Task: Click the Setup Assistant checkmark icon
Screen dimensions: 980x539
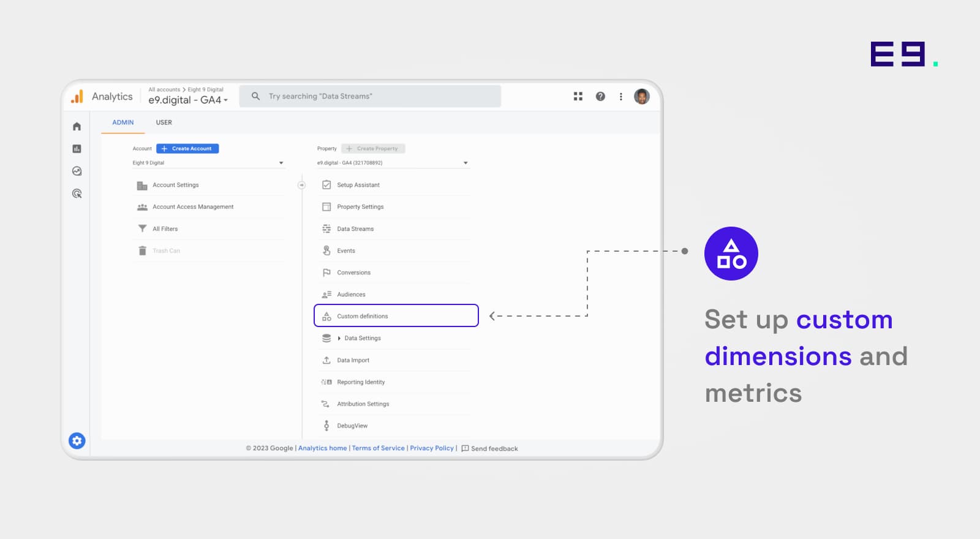Action: point(326,185)
